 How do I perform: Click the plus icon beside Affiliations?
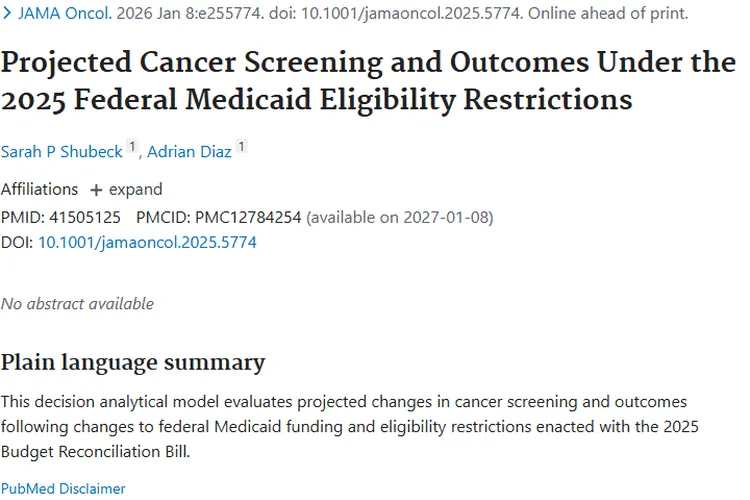pos(97,190)
